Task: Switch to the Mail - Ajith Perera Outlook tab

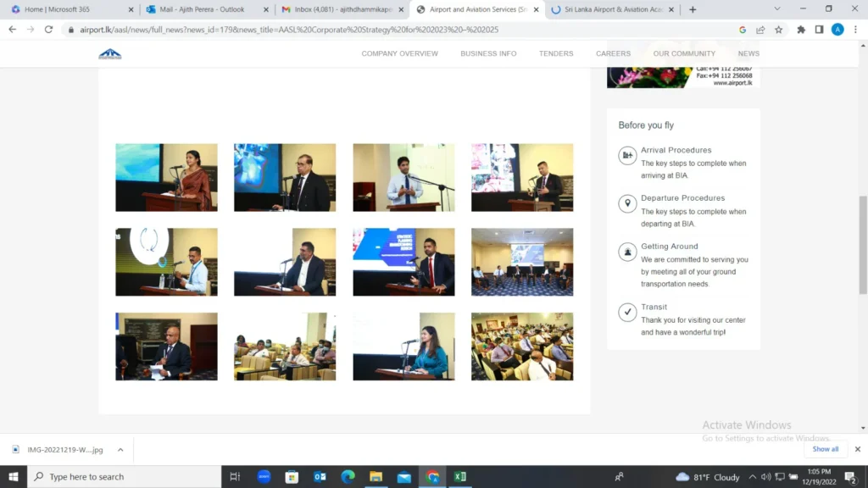Action: 202,9
